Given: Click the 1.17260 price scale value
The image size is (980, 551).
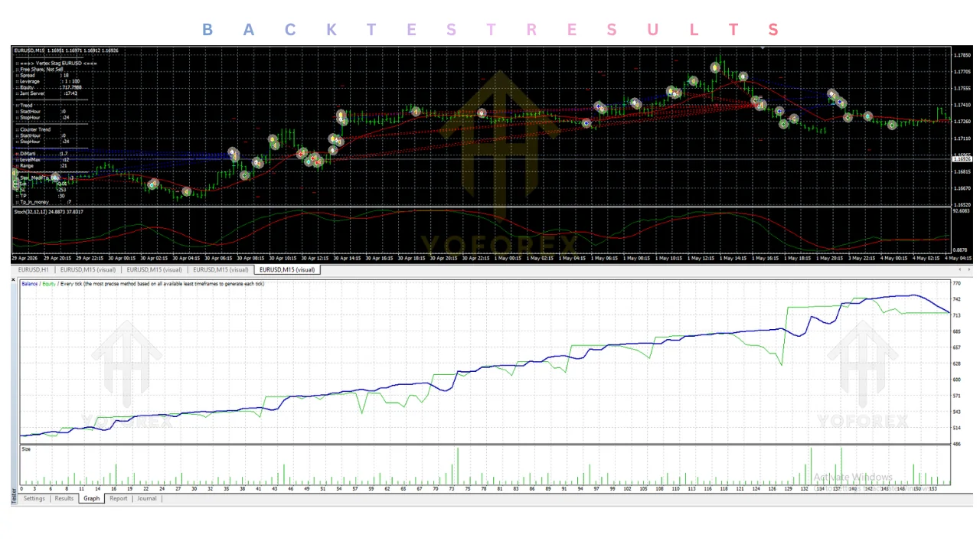Looking at the screenshot, I should pos(962,122).
